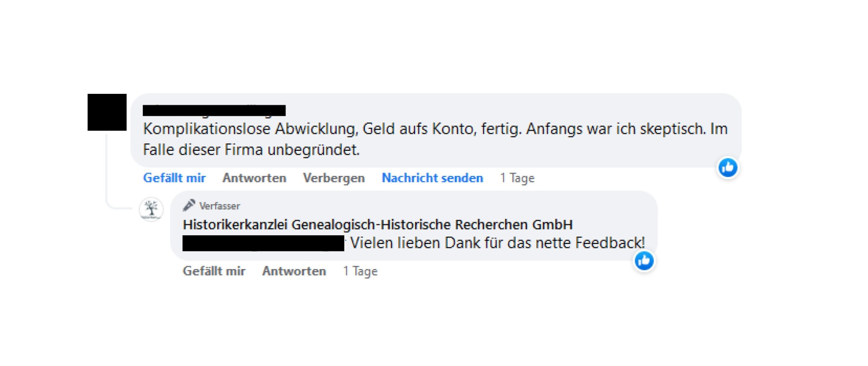Open the blacked-out commenter profile picture
The image size is (868, 366).
(107, 112)
